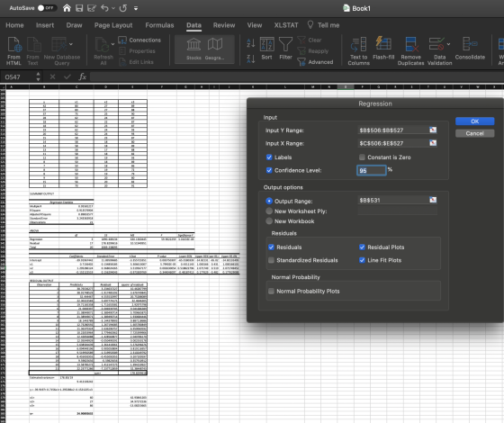
Task: Expand the Refresh All dropdown arrow
Action: tap(112, 44)
